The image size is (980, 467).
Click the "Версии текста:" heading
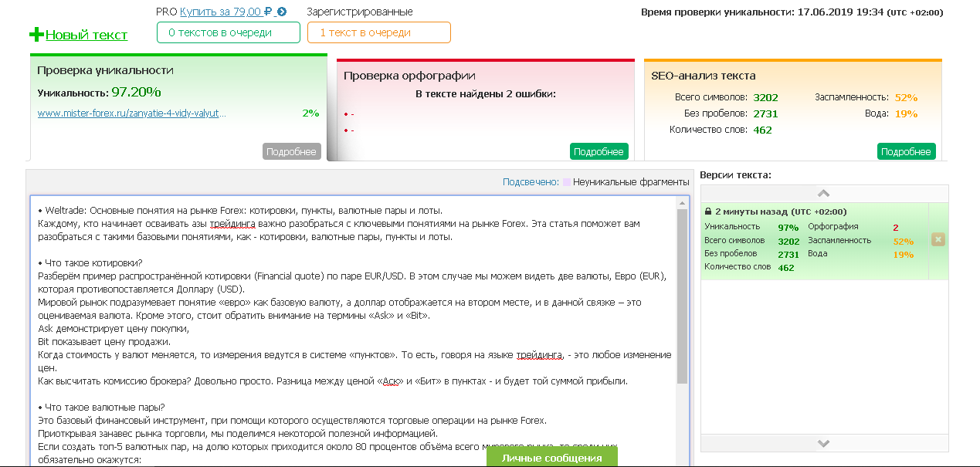[x=735, y=175]
